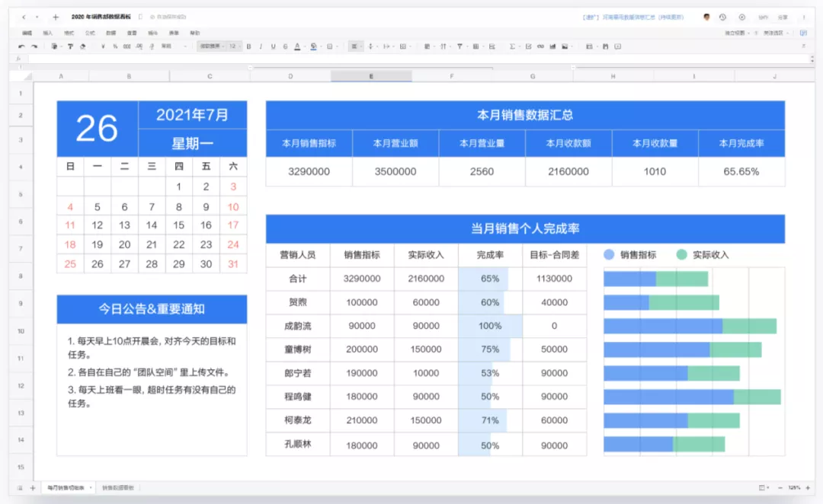Open the font color swatch picker

point(296,46)
